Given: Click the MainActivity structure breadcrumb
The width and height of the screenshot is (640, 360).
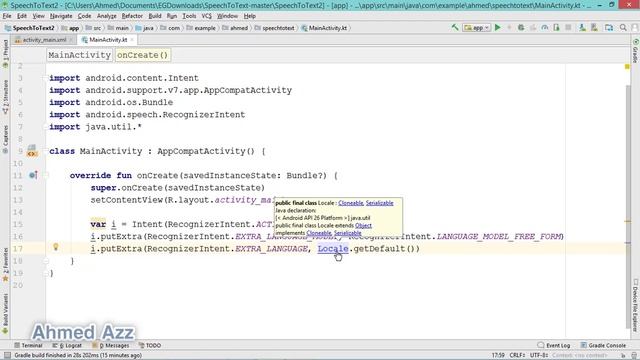Looking at the screenshot, I should (x=80, y=55).
